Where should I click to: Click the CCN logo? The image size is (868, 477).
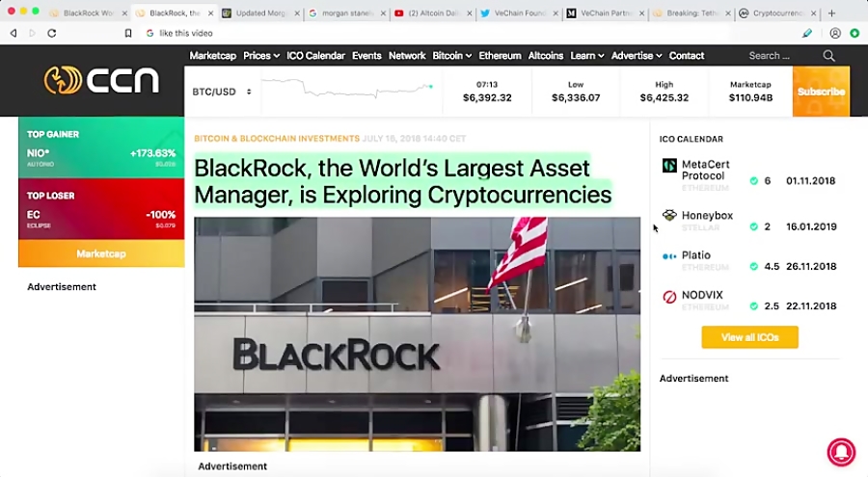pos(101,80)
